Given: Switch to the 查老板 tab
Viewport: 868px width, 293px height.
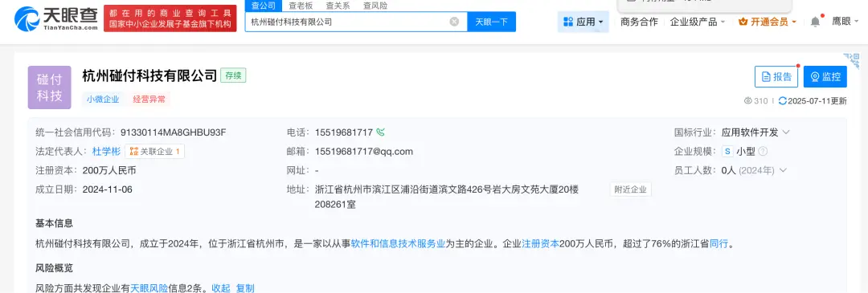Looking at the screenshot, I should coord(300,6).
